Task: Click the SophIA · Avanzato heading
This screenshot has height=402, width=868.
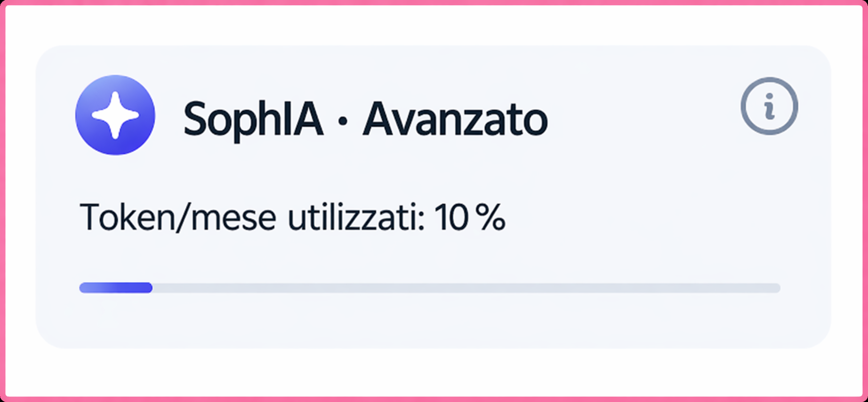Action: click(x=365, y=119)
